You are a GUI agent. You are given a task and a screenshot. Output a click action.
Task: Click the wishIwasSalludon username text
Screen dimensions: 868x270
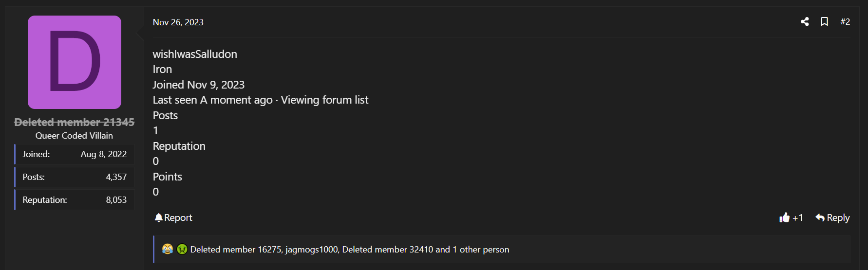coord(195,54)
